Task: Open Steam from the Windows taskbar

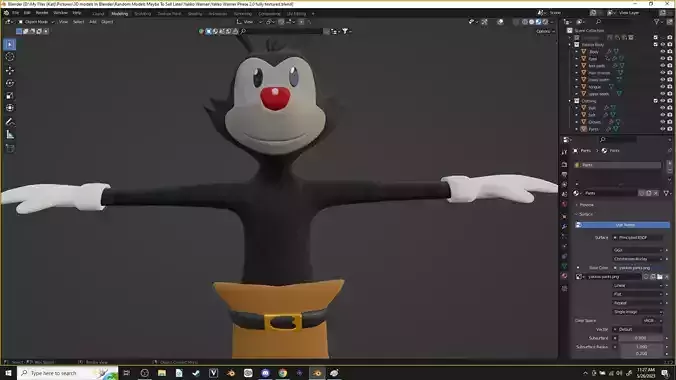Action: click(196, 373)
